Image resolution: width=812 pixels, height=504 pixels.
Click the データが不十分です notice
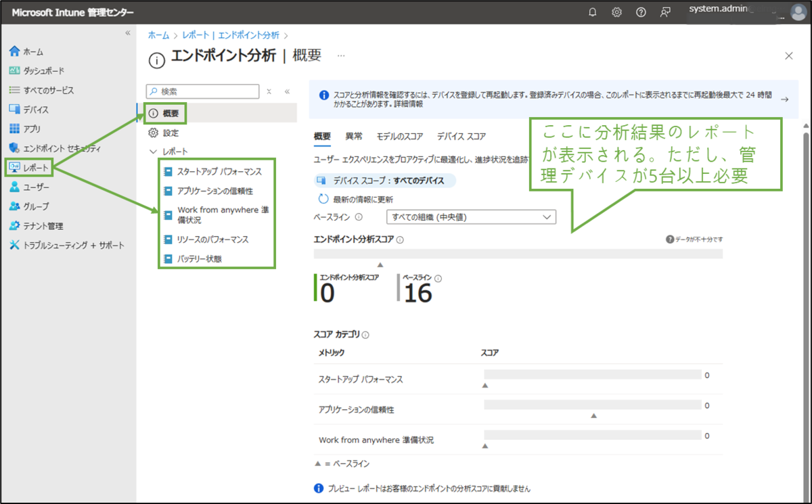pyautogui.click(x=694, y=239)
